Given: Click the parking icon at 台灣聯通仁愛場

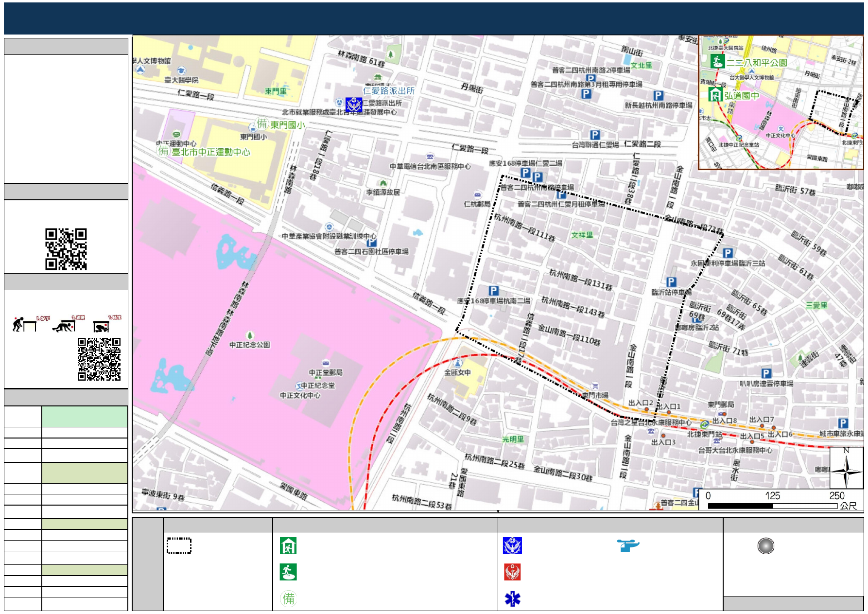Looking at the screenshot, I should pyautogui.click(x=594, y=135).
